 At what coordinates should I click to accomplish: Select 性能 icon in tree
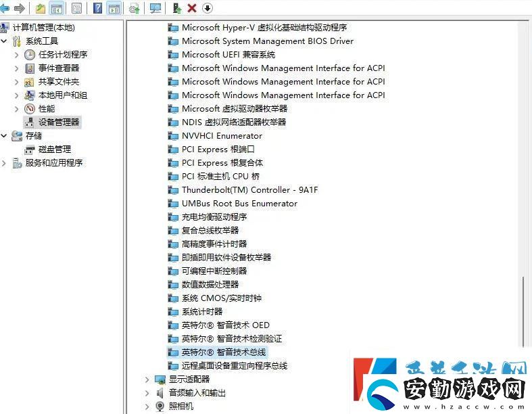(30, 109)
